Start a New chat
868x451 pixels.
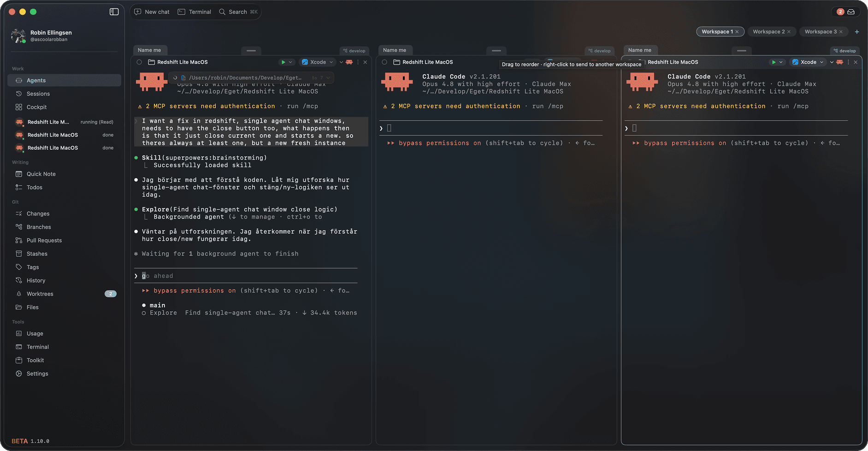click(152, 12)
